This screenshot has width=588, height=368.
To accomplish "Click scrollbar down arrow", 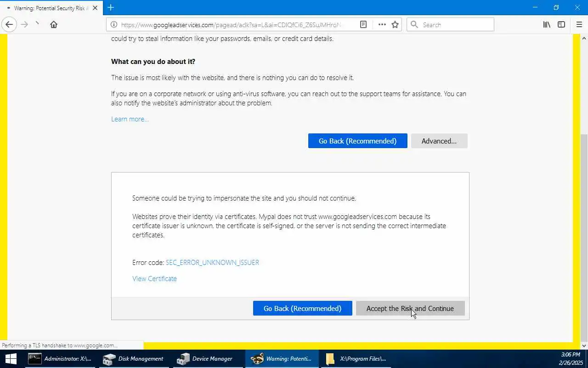I will (x=584, y=345).
